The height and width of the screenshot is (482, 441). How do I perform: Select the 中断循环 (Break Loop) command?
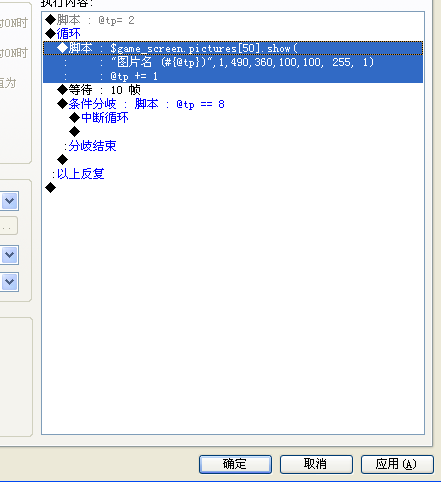(x=233, y=118)
